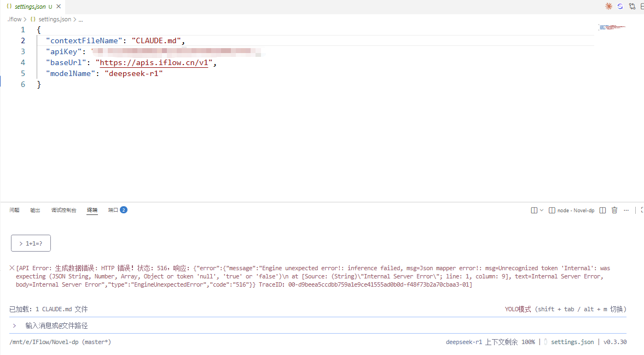Click the split editor icon at top right
The height and width of the screenshot is (355, 644).
click(x=642, y=7)
